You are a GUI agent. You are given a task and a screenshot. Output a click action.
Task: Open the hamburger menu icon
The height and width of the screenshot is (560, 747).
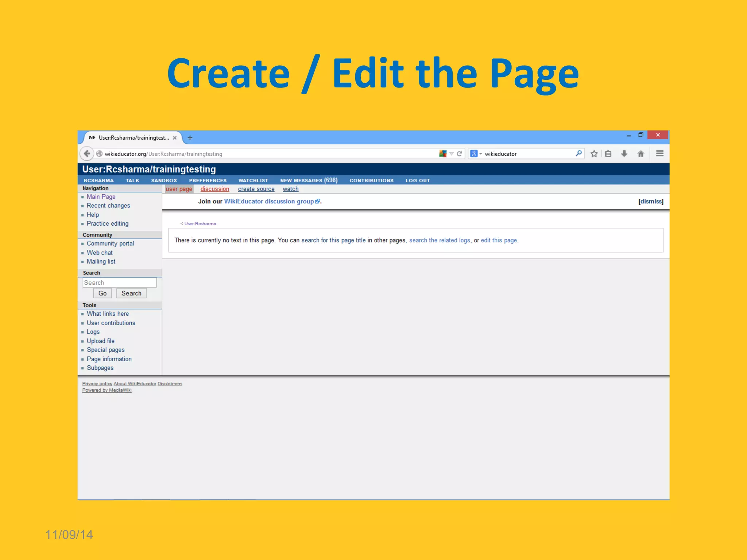pyautogui.click(x=660, y=153)
